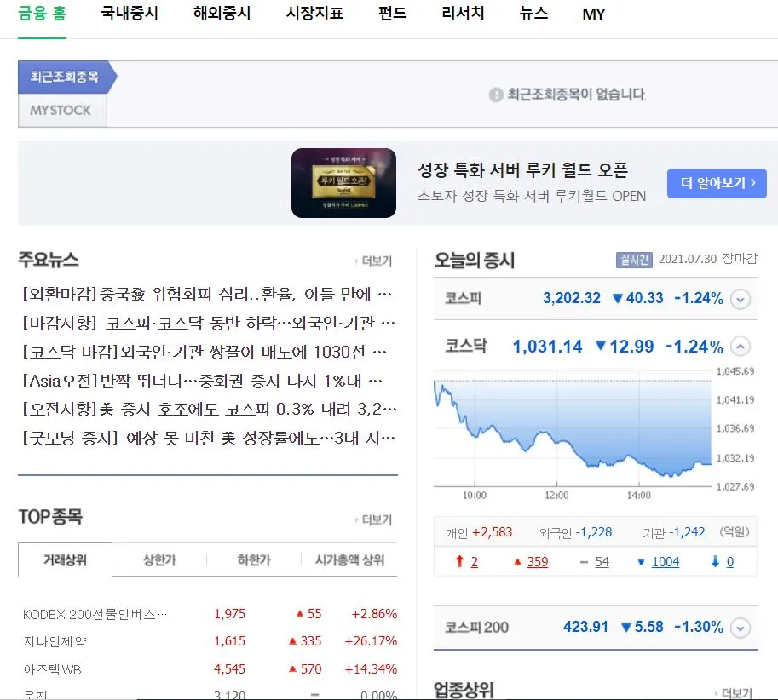Collapse the 코스닥 index chart chevron
Screen dimensions: 778x700
pyautogui.click(x=741, y=347)
